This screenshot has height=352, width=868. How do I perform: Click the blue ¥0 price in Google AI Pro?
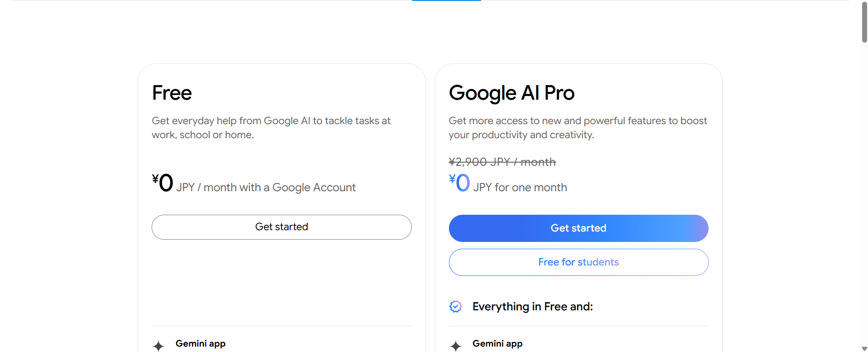460,183
